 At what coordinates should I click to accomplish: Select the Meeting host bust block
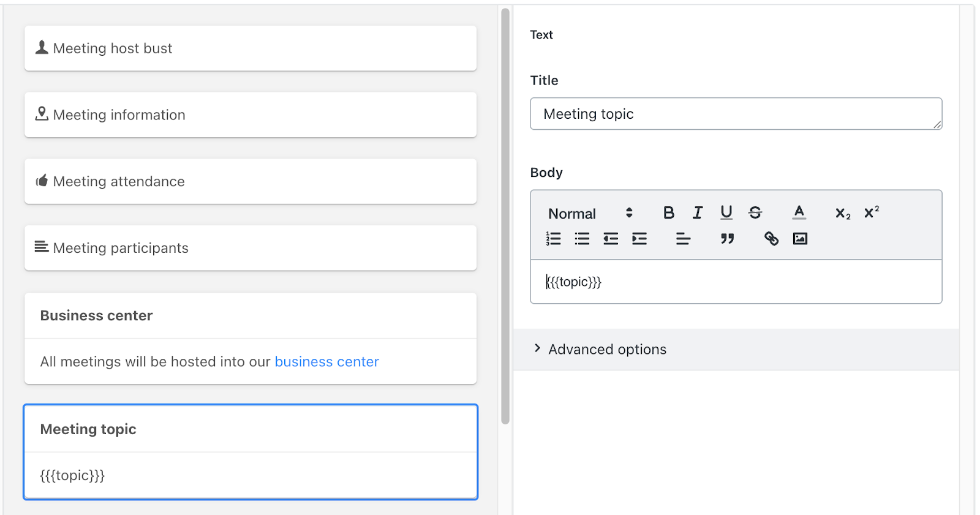(251, 48)
